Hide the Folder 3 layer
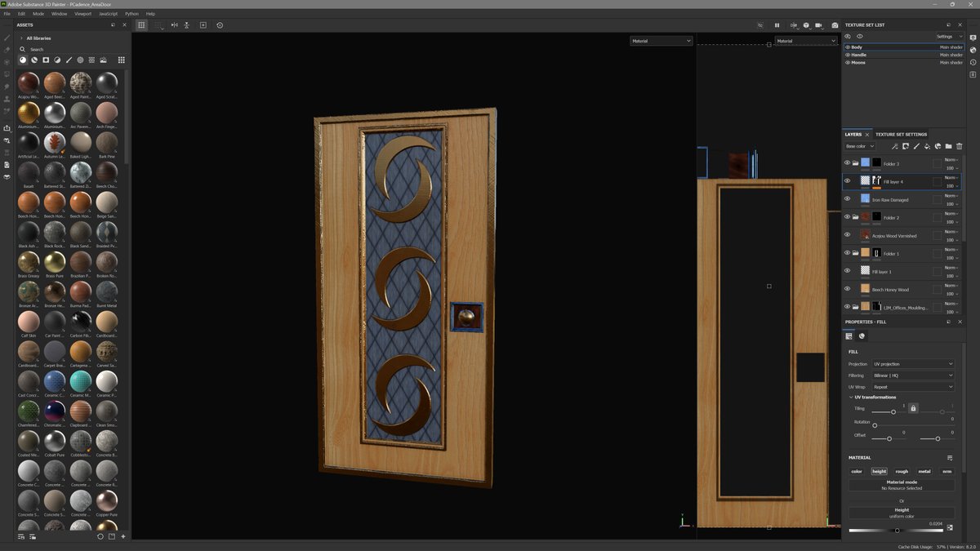Screen dimensions: 980x551 pyautogui.click(x=847, y=163)
